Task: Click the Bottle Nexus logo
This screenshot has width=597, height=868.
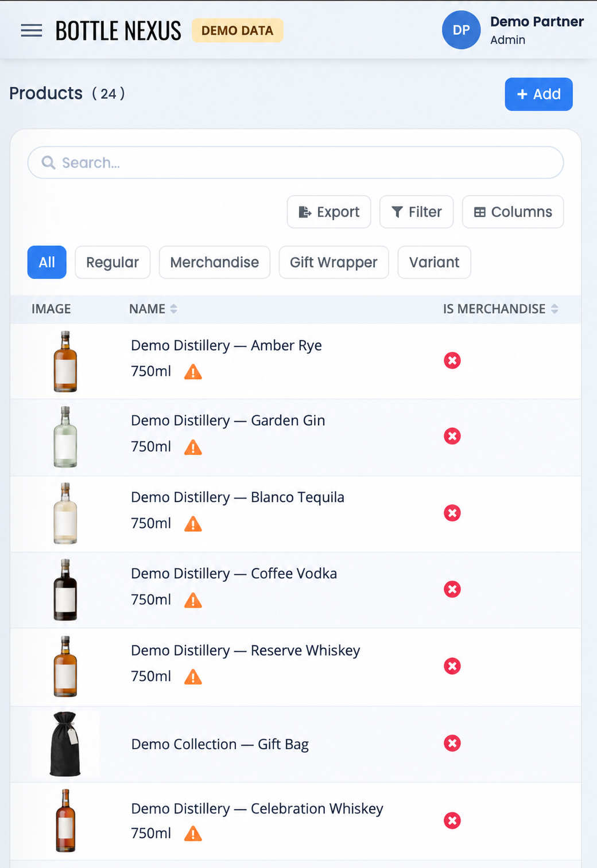Action: point(118,31)
